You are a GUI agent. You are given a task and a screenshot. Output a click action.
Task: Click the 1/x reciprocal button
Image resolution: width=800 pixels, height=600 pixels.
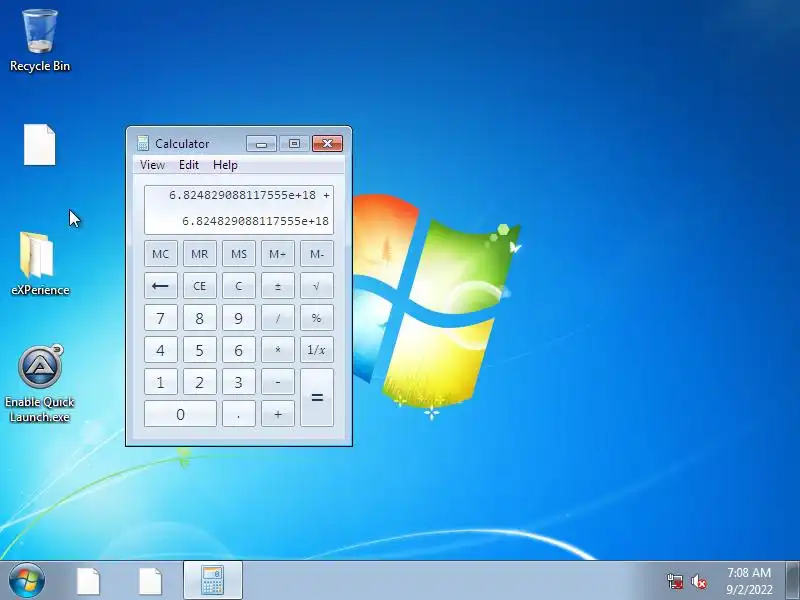tap(317, 349)
